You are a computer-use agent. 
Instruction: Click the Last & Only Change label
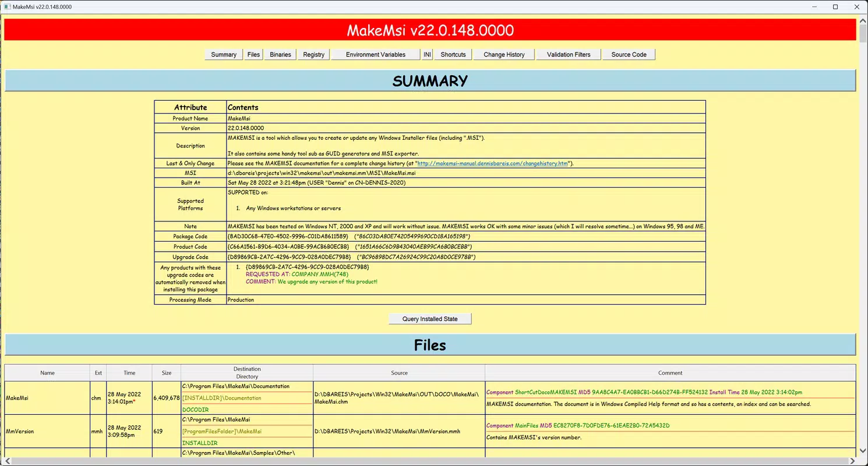point(190,164)
